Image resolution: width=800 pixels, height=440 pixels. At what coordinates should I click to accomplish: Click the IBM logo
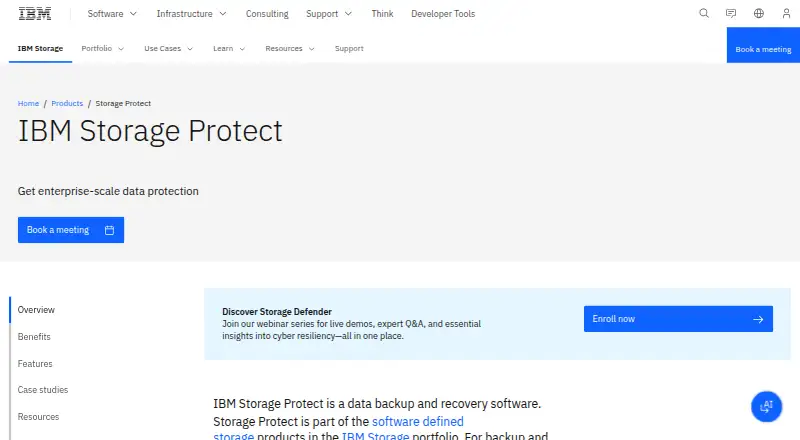[x=35, y=14]
